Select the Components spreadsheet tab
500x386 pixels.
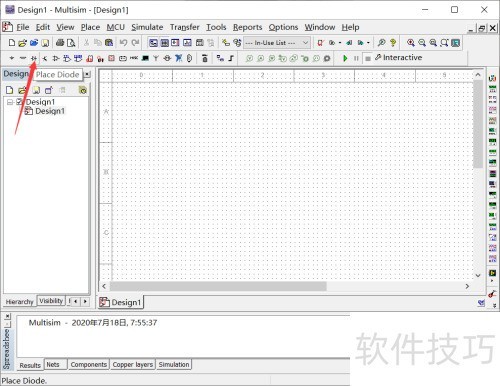(x=89, y=365)
